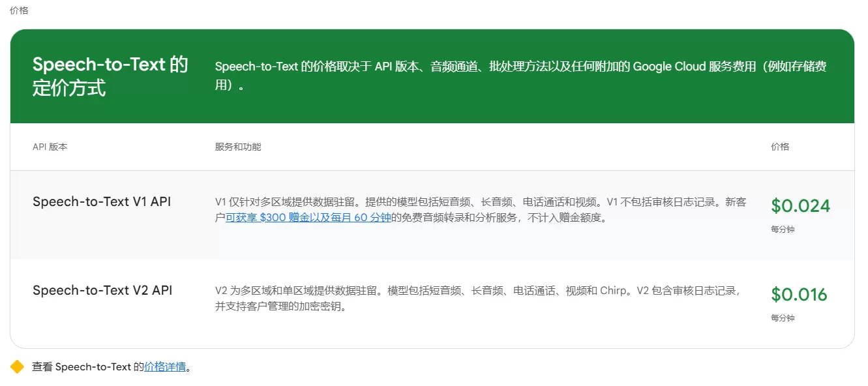This screenshot has height=386, width=868.
Task: Click the $0.024 price value
Action: pyautogui.click(x=800, y=206)
